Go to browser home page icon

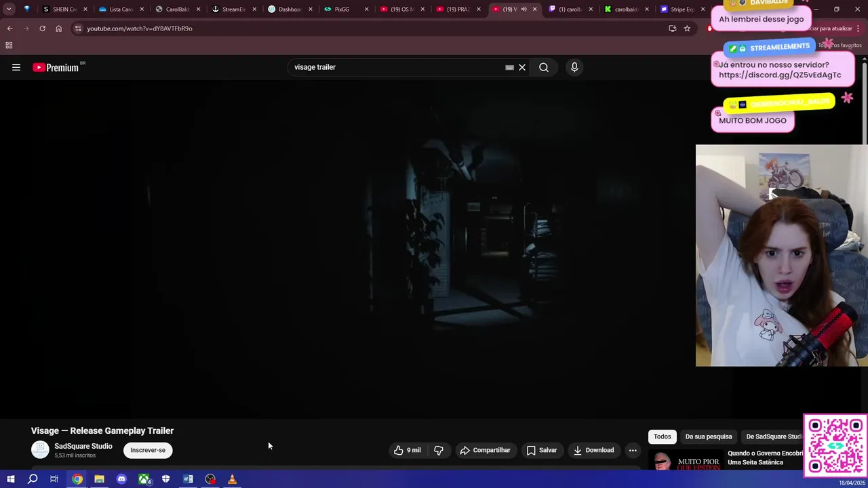coord(58,28)
